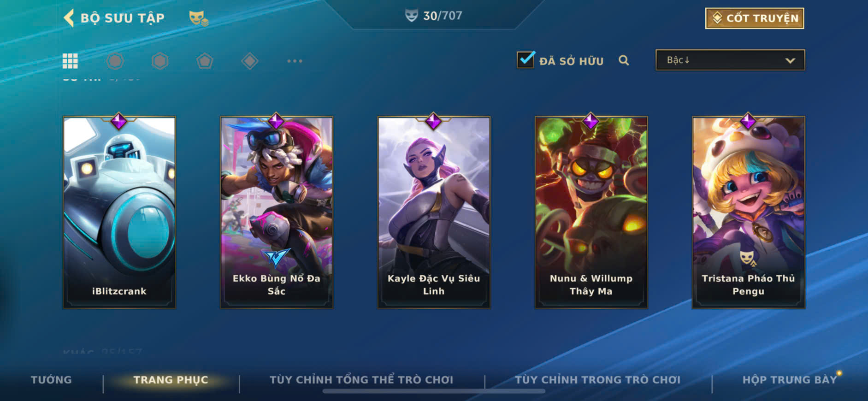
Task: Filter skins by the diamond rarity icon
Action: pos(249,61)
